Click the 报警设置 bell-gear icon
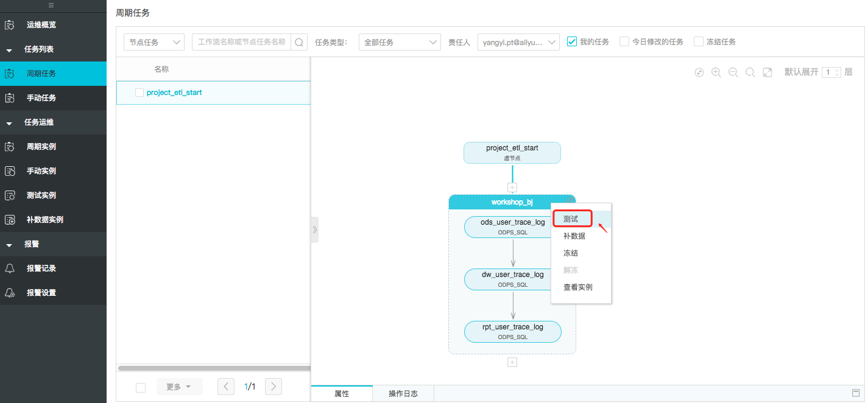Screen dimensions: 868x403 pos(9,293)
